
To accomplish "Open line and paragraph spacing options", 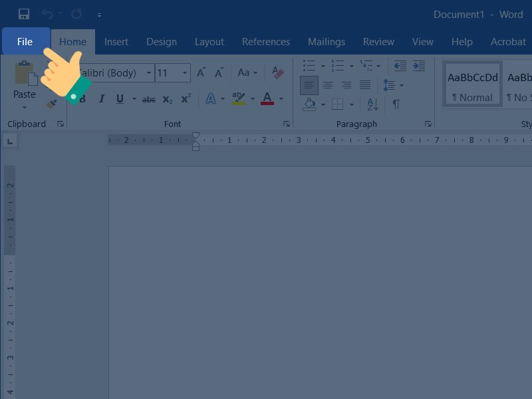I will pyautogui.click(x=389, y=85).
